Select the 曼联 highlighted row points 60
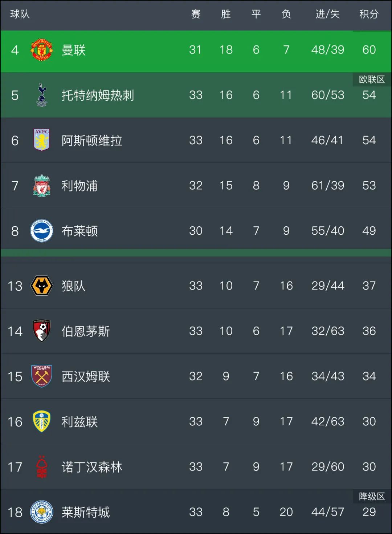The height and width of the screenshot is (534, 392). [x=369, y=50]
